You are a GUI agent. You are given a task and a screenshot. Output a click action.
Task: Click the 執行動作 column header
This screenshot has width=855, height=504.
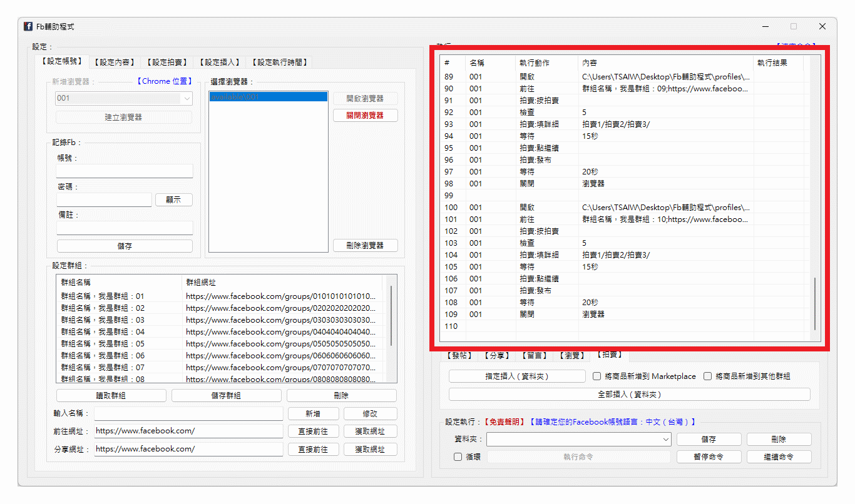(x=547, y=63)
